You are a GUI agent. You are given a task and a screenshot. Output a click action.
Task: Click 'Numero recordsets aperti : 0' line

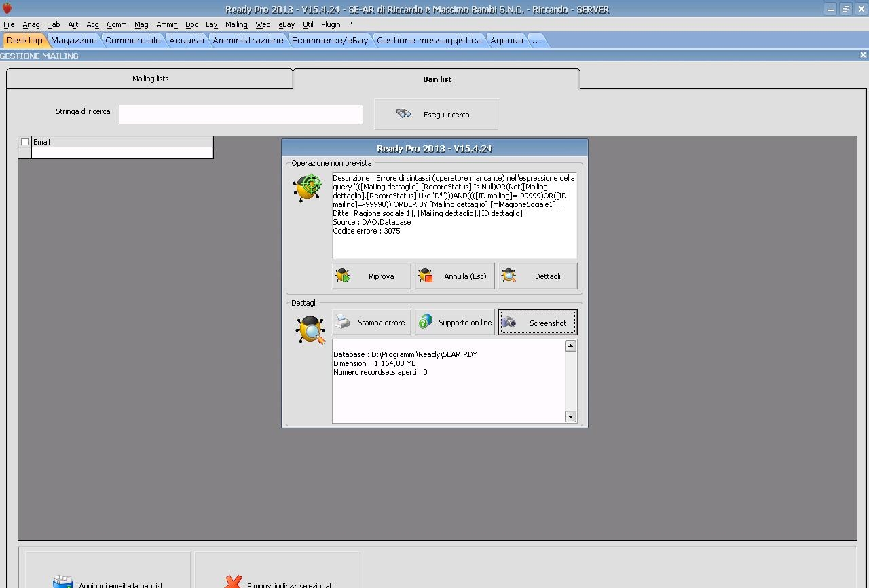[380, 372]
